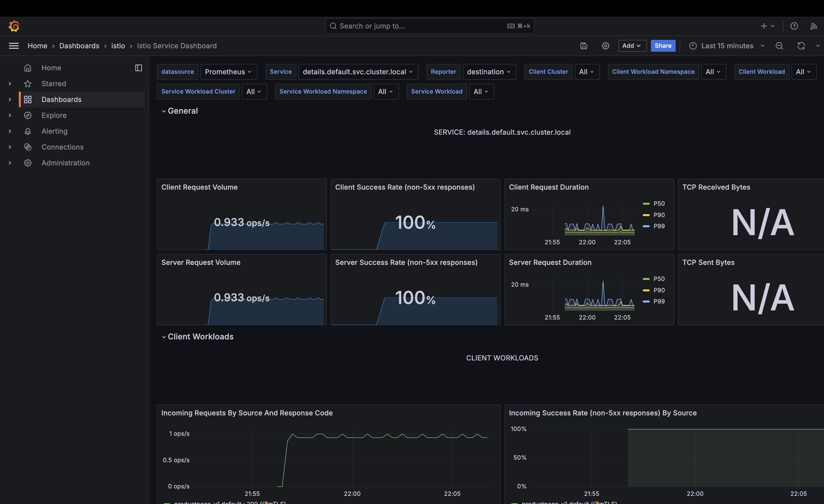Open Client Workload Namespace All dropdown
The image size is (824, 504).
(713, 72)
